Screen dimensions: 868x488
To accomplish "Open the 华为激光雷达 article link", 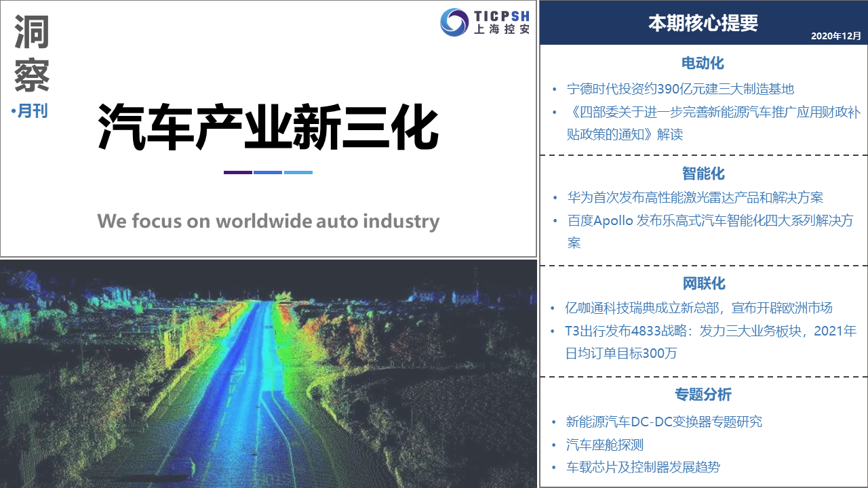I will pos(695,198).
